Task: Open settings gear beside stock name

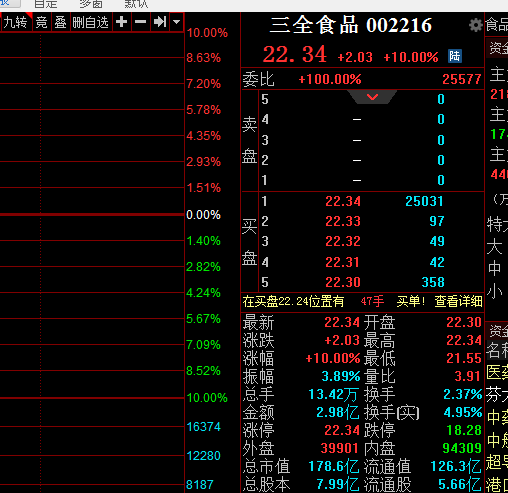Action: click(476, 25)
